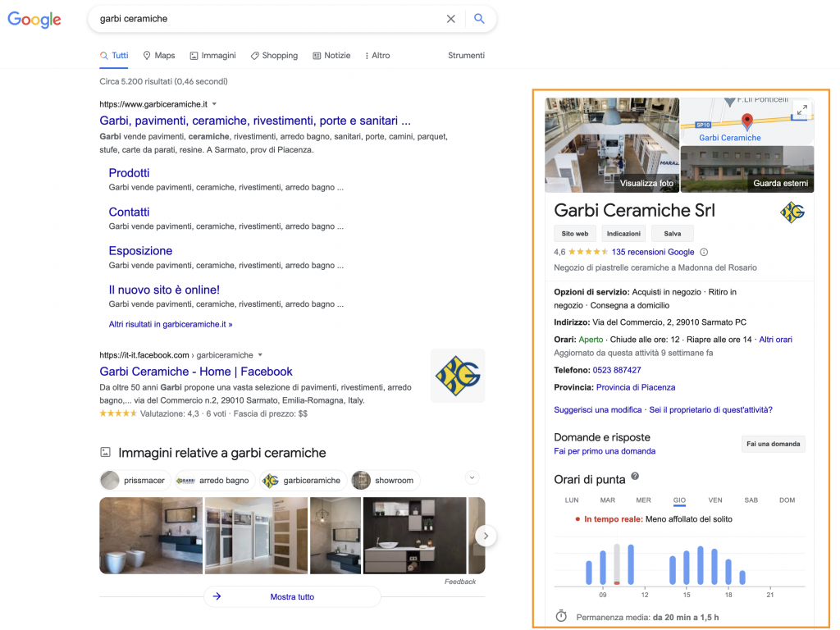Click the Google logo
This screenshot has width=840, height=630.
[x=34, y=20]
